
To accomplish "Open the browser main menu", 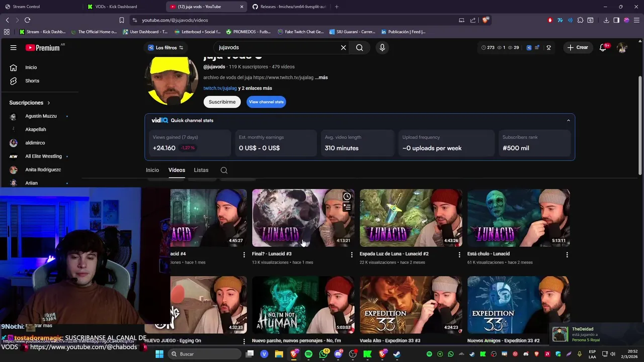I will [636, 20].
